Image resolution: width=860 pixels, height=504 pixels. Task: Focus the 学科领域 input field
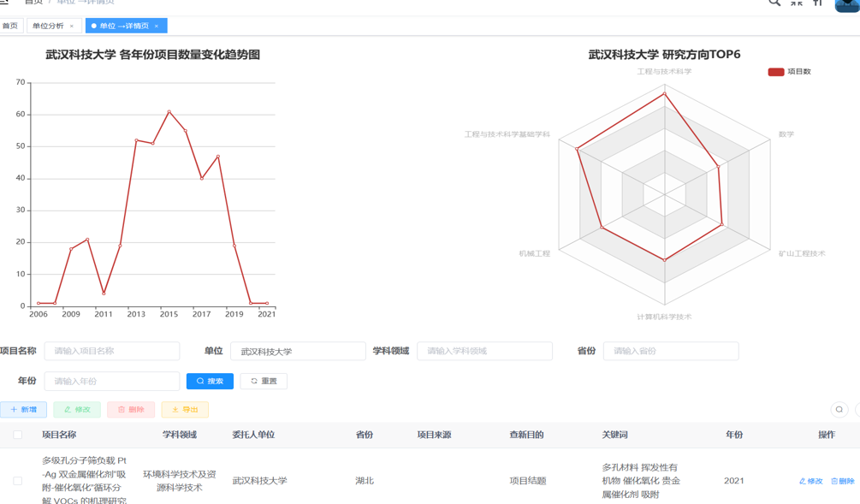click(484, 351)
